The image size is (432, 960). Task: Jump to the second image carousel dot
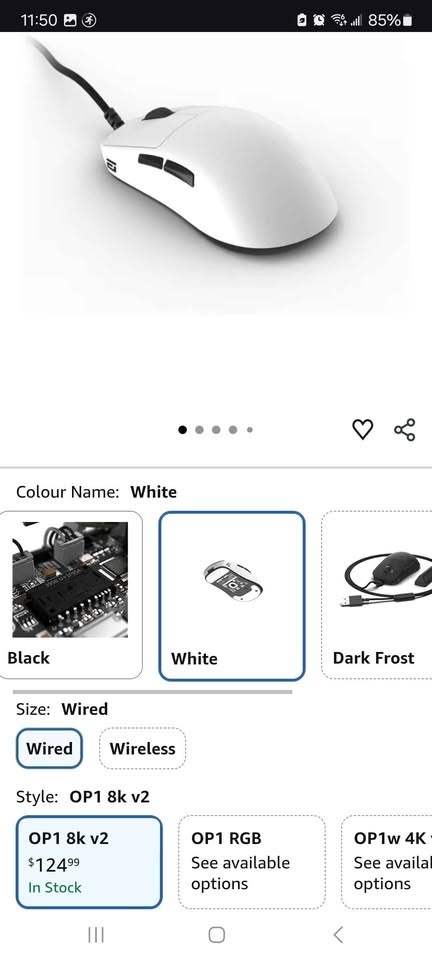point(199,430)
